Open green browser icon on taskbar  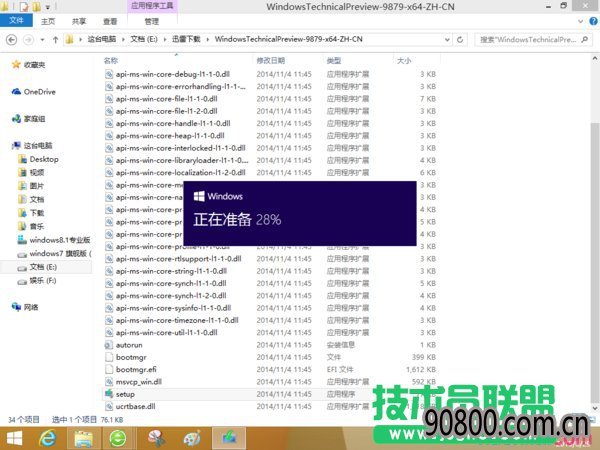pos(117,438)
